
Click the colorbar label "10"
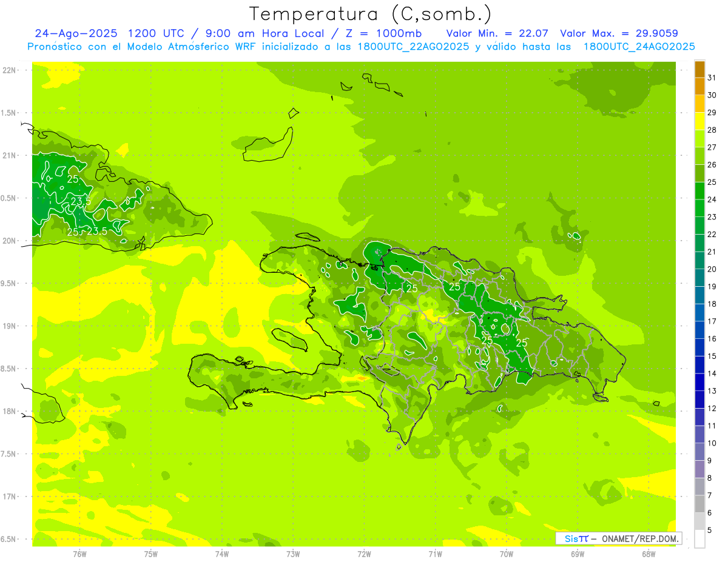712,443
